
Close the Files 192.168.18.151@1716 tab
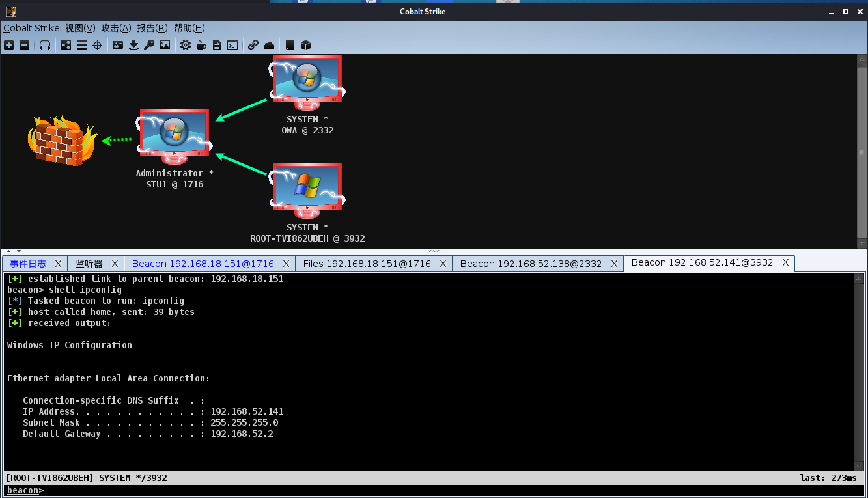coord(443,264)
